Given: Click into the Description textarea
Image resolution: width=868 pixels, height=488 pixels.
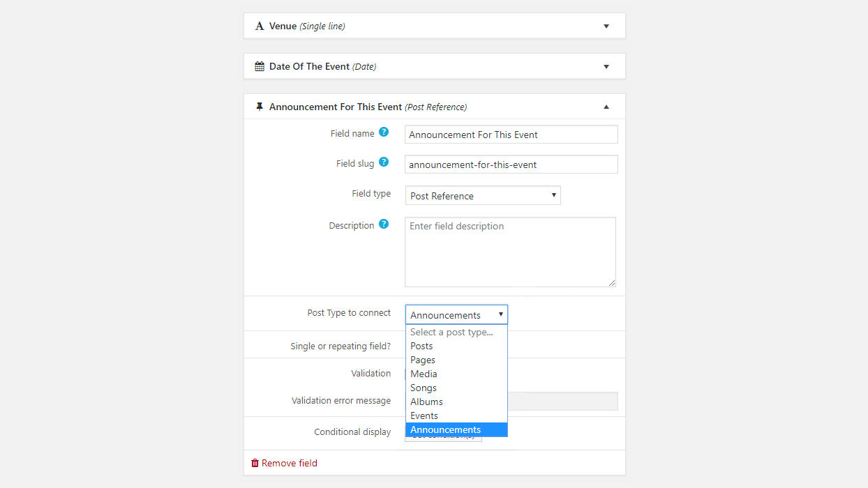Looking at the screenshot, I should click(510, 252).
